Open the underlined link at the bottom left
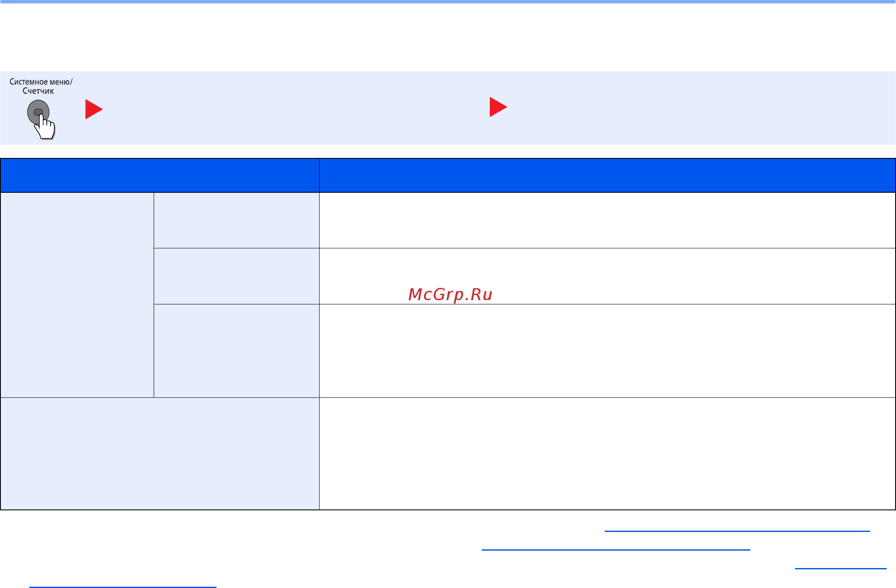 pos(123,587)
